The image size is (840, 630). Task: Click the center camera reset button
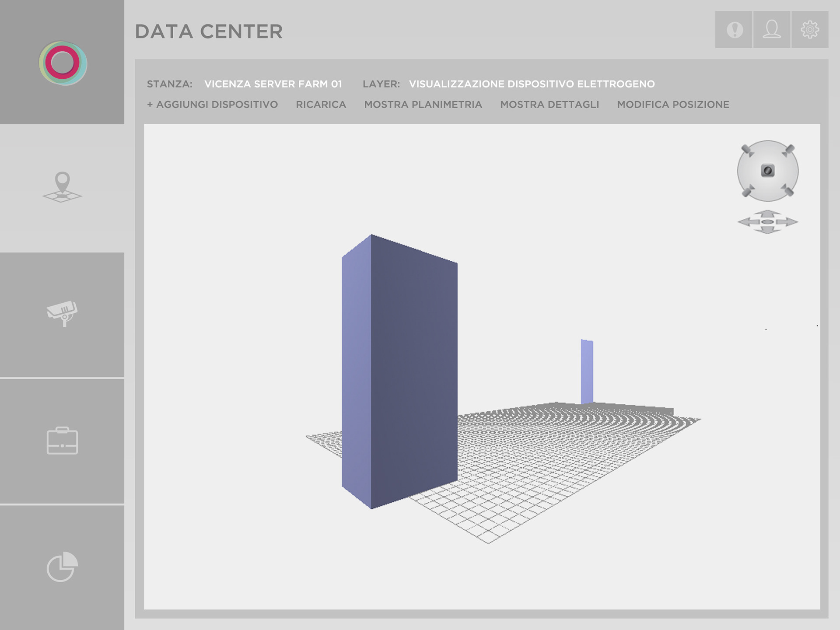[768, 171]
